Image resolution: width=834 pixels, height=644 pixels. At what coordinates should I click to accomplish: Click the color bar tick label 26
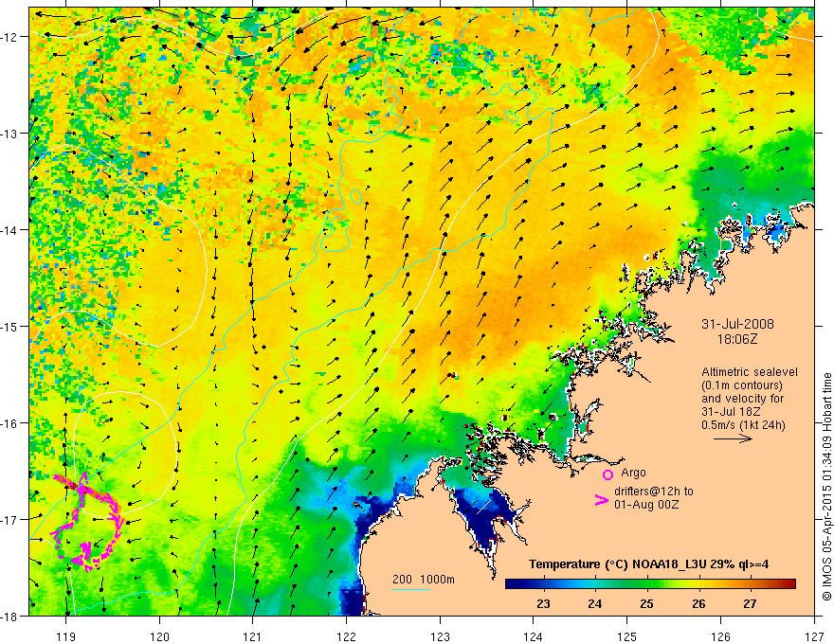[x=698, y=604]
